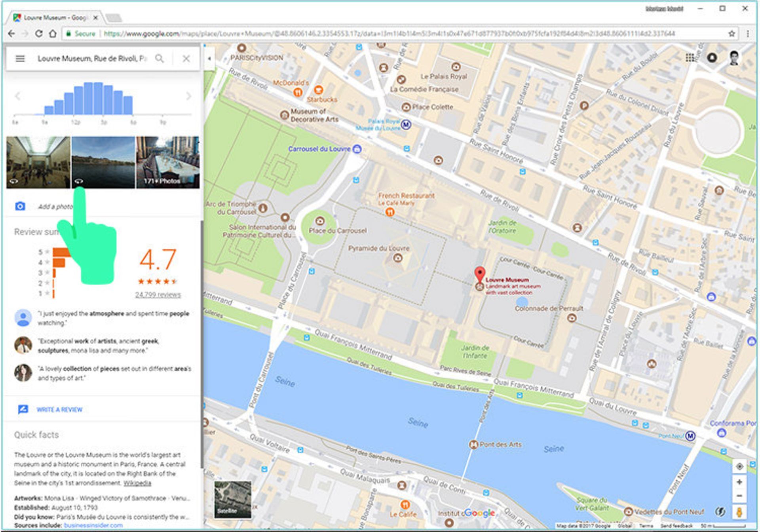
Task: Click the PARISCityVISION marker
Action: click(x=241, y=48)
